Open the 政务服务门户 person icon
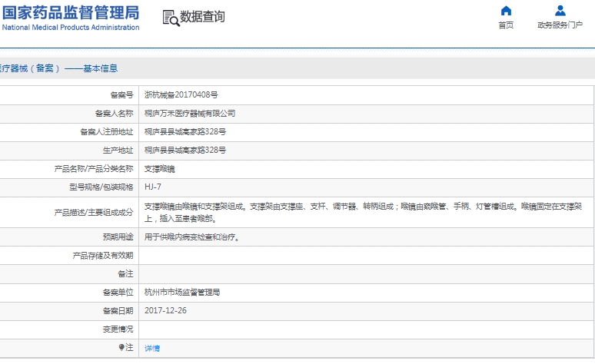595x364 pixels. click(560, 11)
